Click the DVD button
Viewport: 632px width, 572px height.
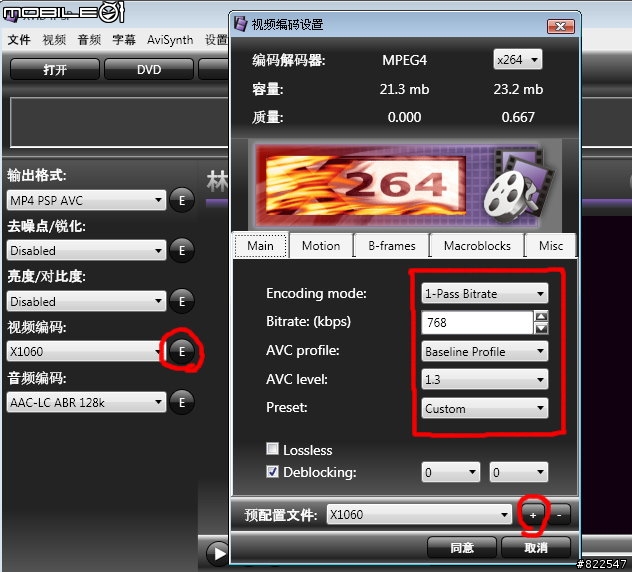(149, 69)
